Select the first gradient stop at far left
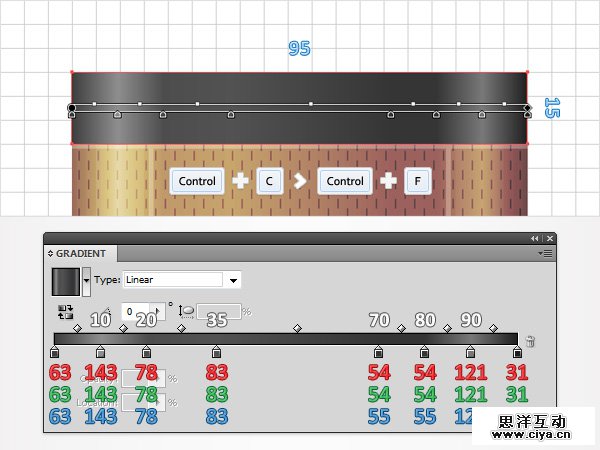The image size is (600, 450). (x=54, y=353)
